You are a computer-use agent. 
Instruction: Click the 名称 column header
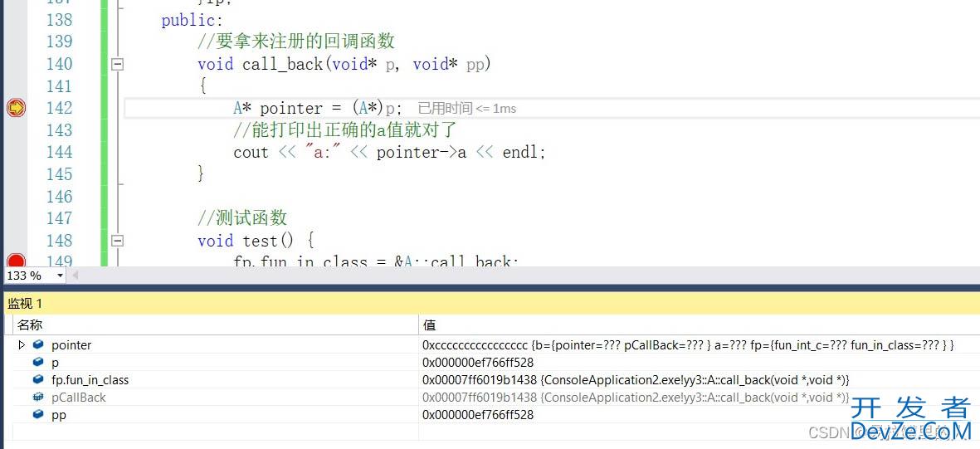coord(216,325)
